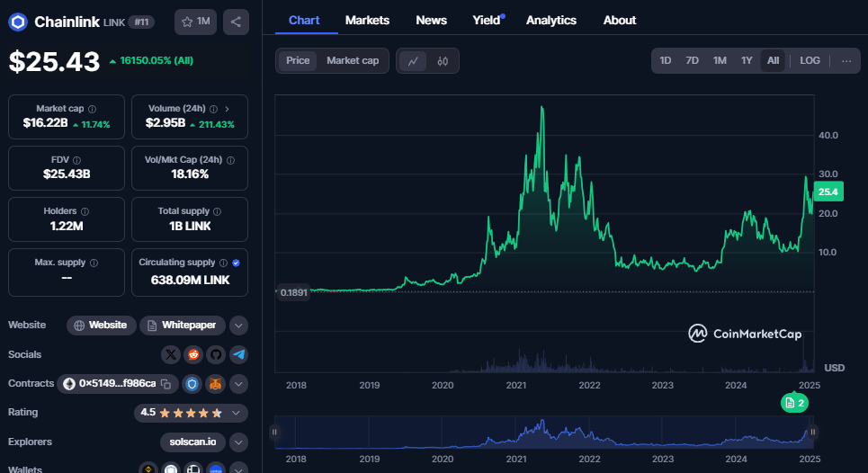Select the 1M time range
The width and height of the screenshot is (868, 473).
(720, 61)
